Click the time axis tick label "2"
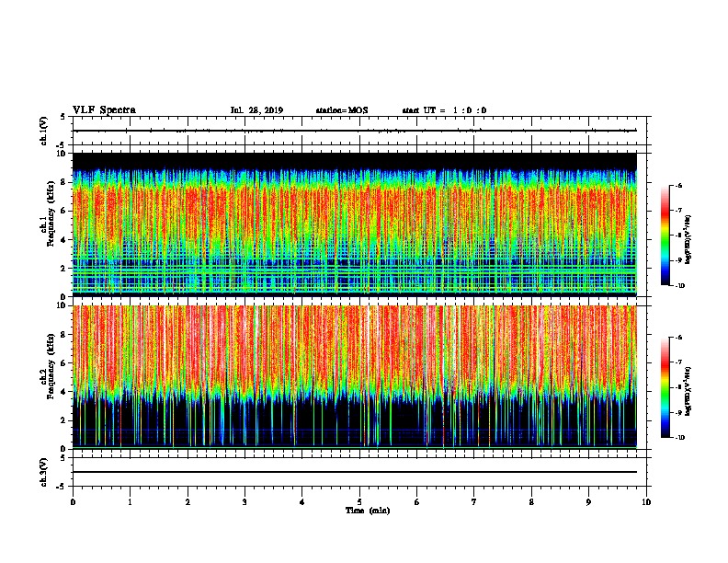This screenshot has width=728, height=563. 188,502
